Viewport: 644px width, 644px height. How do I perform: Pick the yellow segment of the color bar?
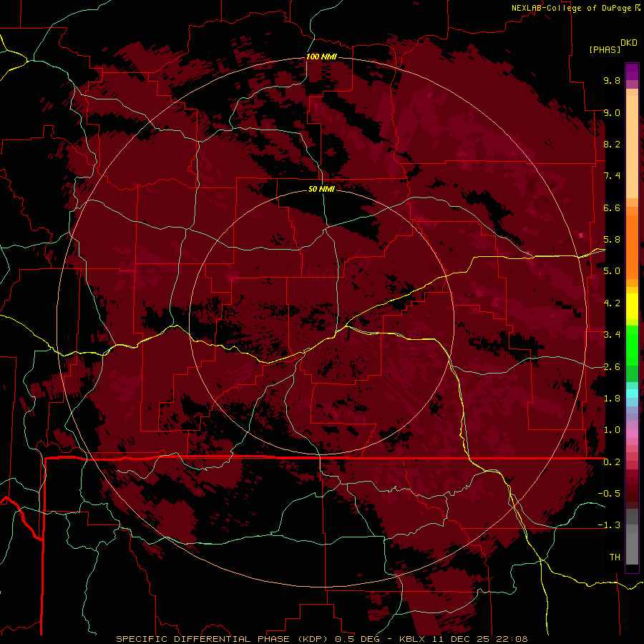click(x=632, y=306)
